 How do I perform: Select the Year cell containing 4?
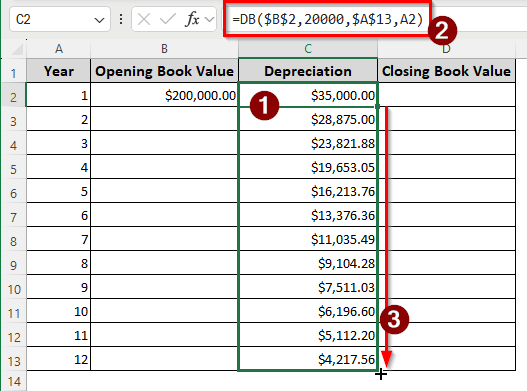[58, 167]
